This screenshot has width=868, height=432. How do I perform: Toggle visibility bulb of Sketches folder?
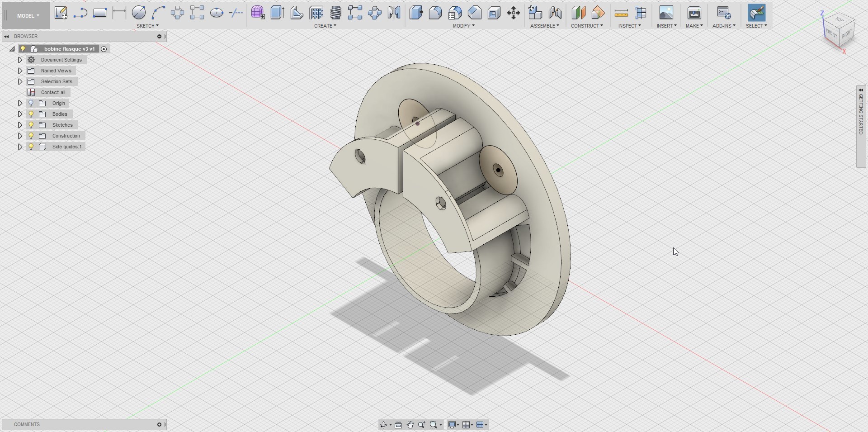pyautogui.click(x=31, y=125)
